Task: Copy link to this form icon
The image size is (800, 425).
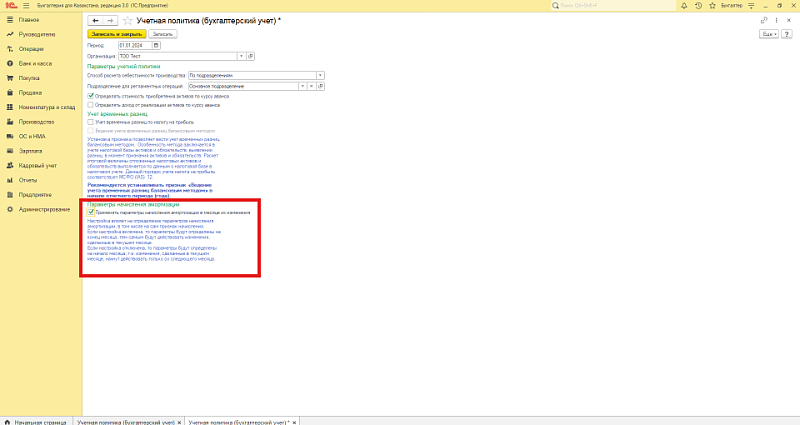Action: 763,20
